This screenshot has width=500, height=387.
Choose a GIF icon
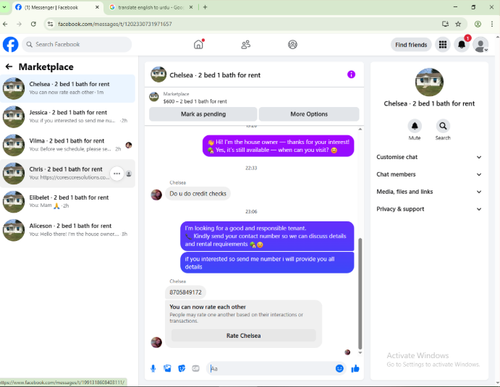tap(196, 368)
